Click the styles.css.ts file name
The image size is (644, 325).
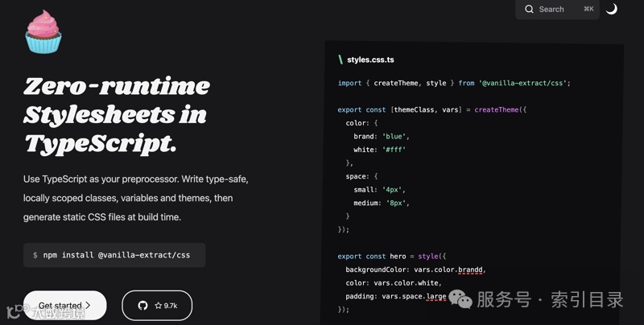pyautogui.click(x=370, y=60)
